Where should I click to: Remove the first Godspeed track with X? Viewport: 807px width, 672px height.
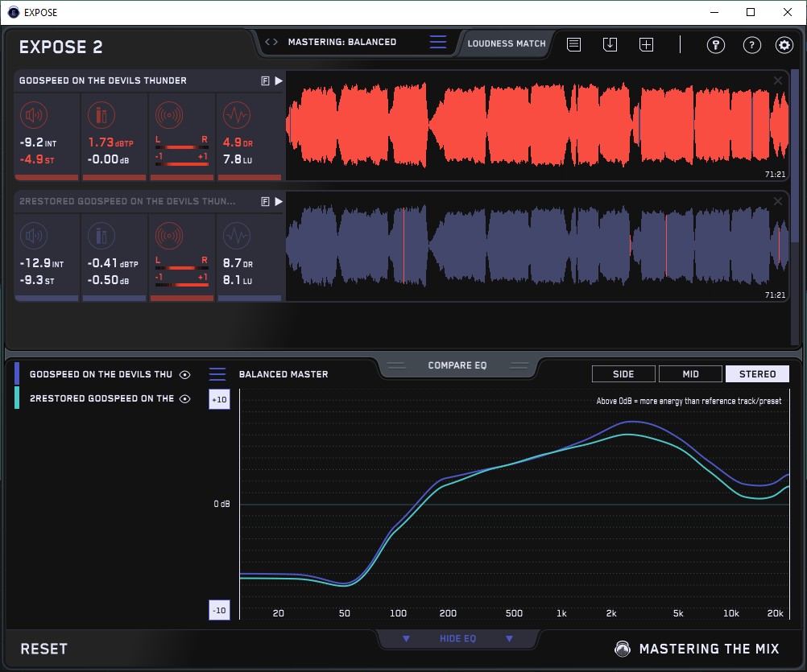point(778,80)
